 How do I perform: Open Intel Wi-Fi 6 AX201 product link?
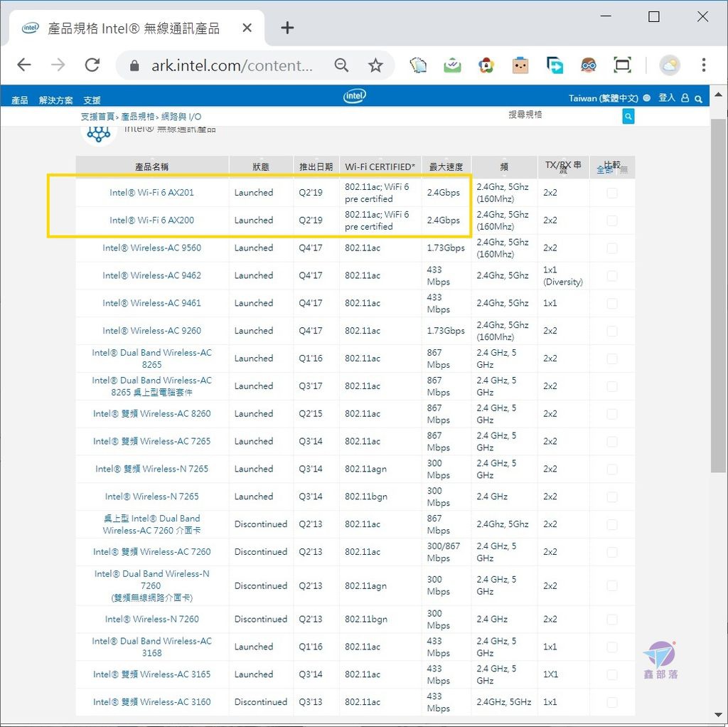click(x=152, y=193)
